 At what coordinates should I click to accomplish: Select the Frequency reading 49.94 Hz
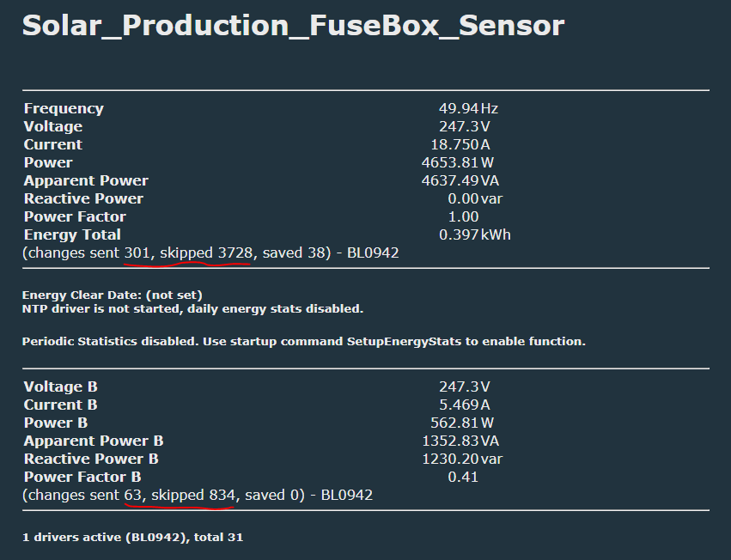(468, 108)
